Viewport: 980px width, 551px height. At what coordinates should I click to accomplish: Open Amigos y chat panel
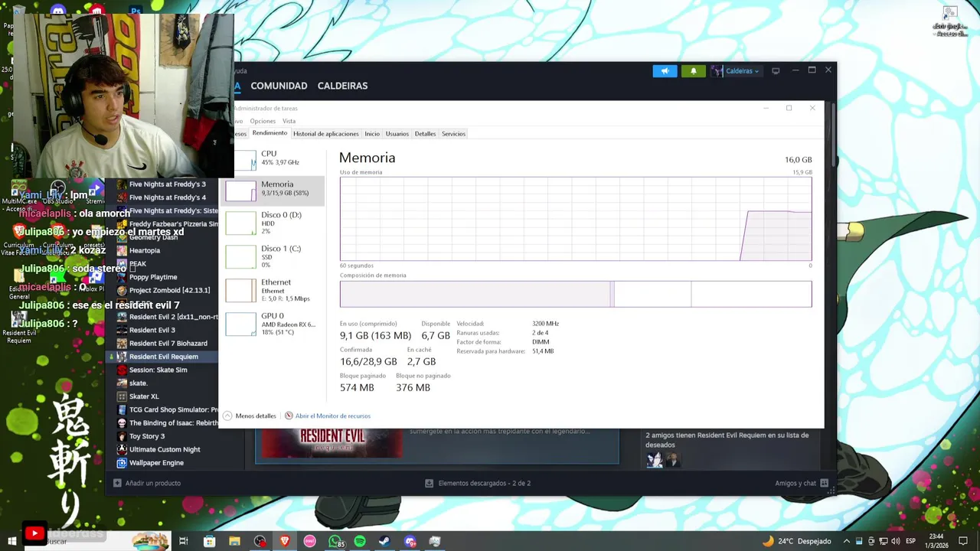(x=802, y=483)
